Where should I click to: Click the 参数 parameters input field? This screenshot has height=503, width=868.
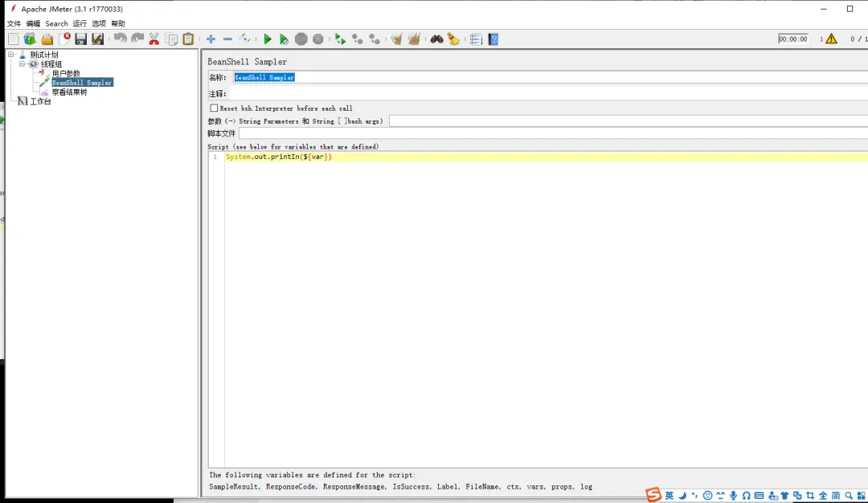[628, 121]
